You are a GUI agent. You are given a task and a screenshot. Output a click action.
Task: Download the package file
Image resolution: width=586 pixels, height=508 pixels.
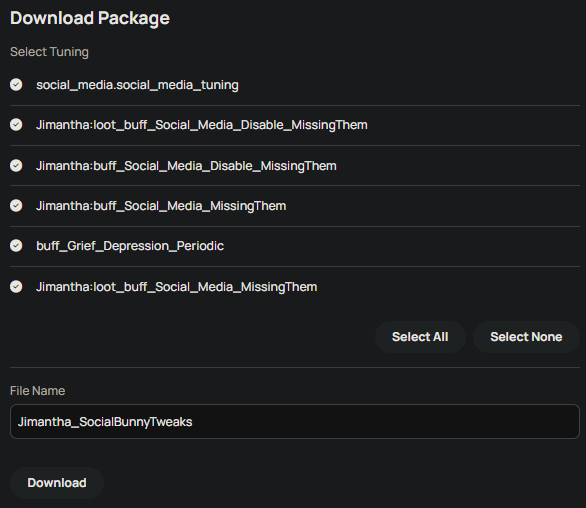point(57,483)
